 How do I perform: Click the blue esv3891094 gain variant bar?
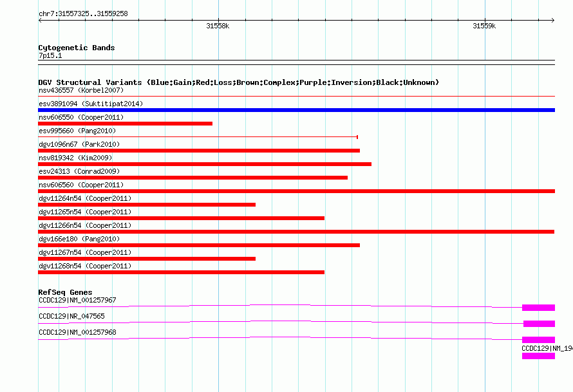[x=296, y=110]
